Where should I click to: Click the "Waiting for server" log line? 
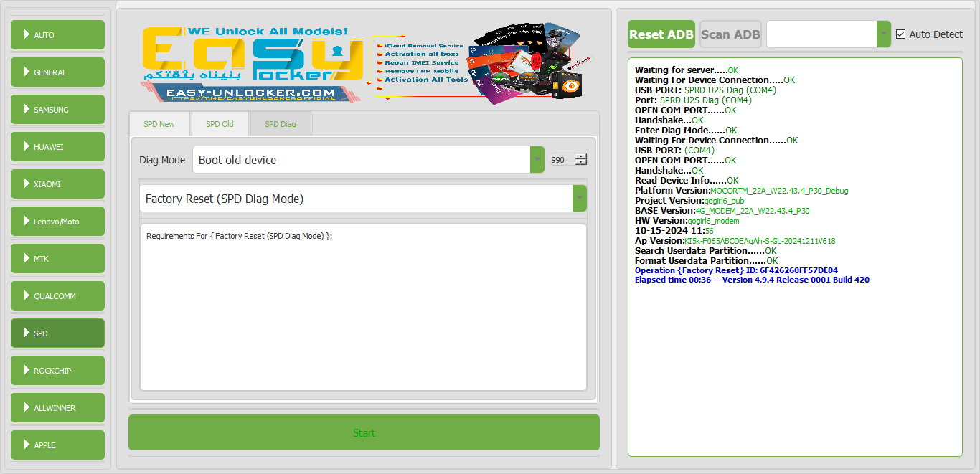pyautogui.click(x=686, y=70)
